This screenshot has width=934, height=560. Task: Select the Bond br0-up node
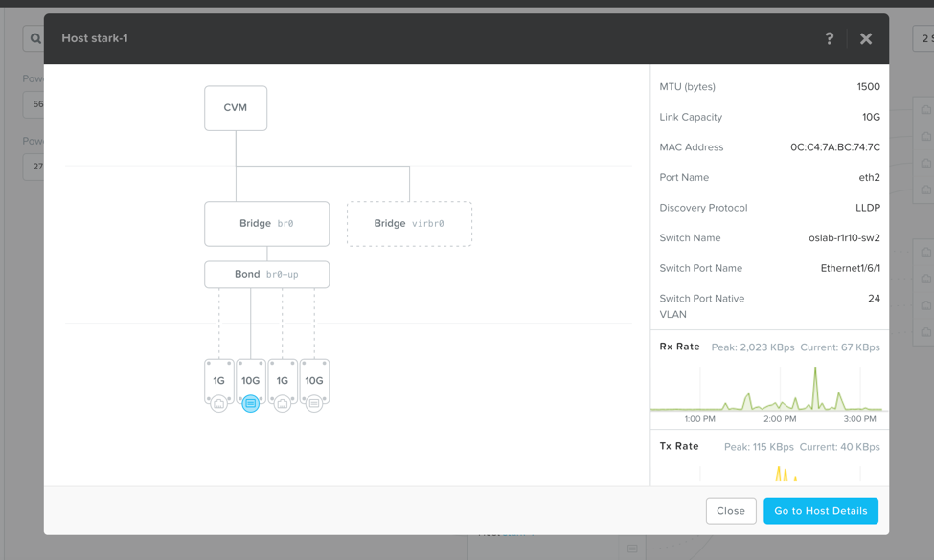(267, 275)
